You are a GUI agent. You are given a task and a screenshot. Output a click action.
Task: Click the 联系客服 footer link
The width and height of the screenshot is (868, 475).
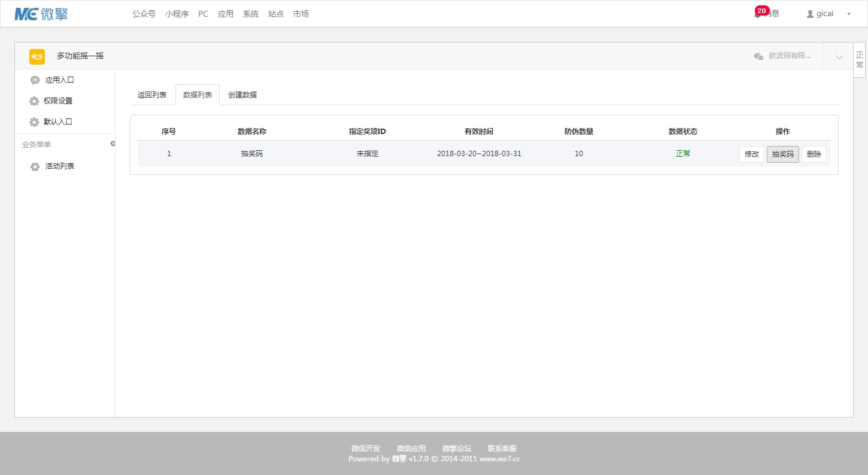[x=502, y=449]
